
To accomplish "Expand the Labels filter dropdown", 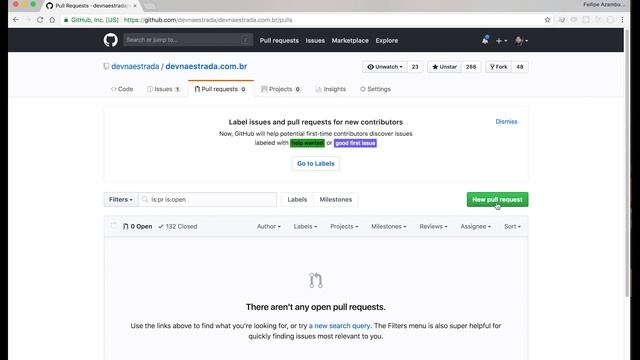I will tap(305, 227).
